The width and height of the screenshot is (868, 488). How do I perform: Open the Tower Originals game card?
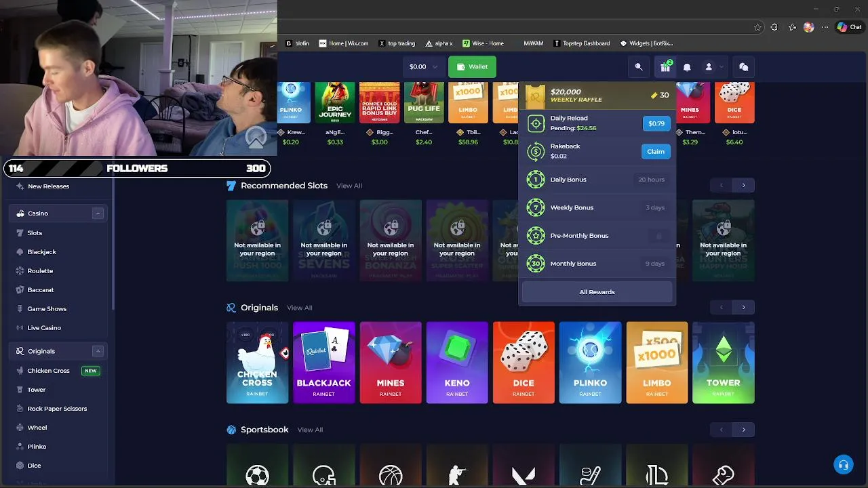point(724,363)
